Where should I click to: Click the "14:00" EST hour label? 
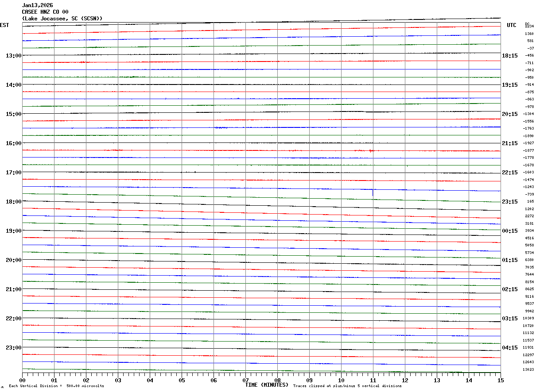pos(13,85)
